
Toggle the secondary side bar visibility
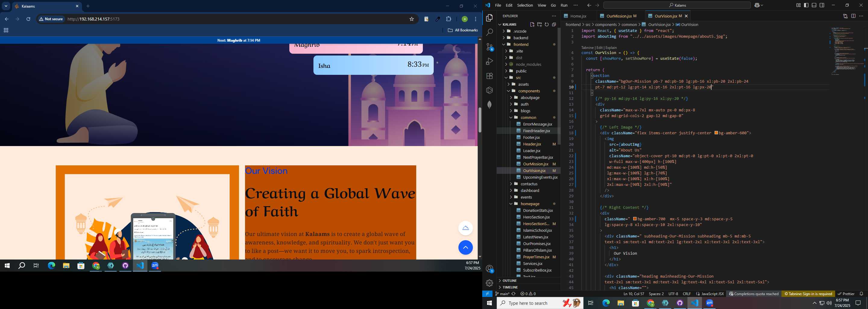[x=822, y=5]
